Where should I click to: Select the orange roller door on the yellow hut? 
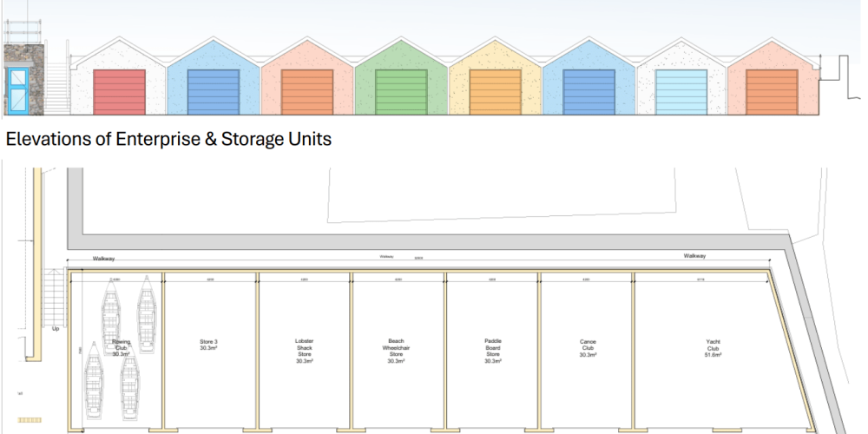coord(496,92)
